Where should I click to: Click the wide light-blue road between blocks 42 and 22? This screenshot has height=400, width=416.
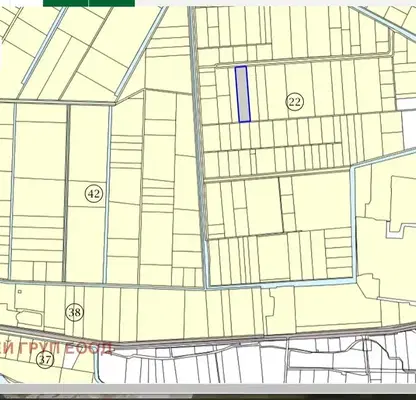199,147
